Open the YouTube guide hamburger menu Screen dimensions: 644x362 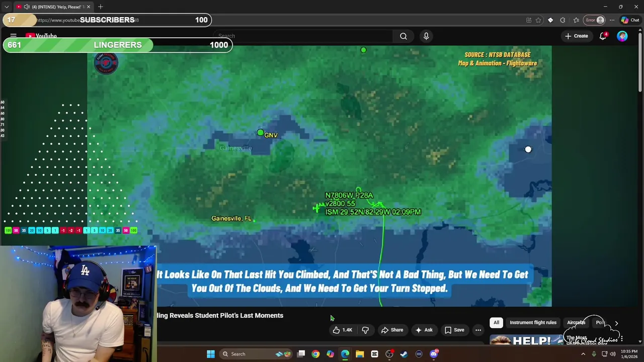pyautogui.click(x=14, y=36)
